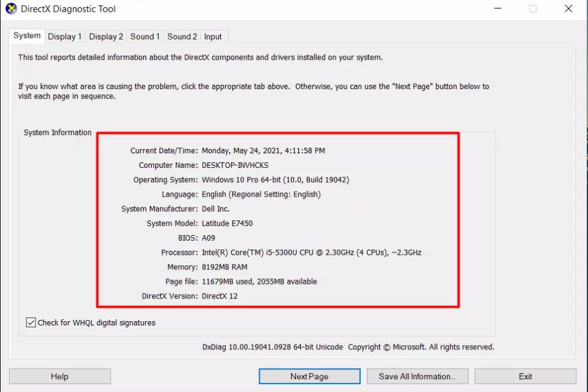The width and height of the screenshot is (588, 392).
Task: Uncheck Check for WHQL digital signatures
Action: (31, 322)
